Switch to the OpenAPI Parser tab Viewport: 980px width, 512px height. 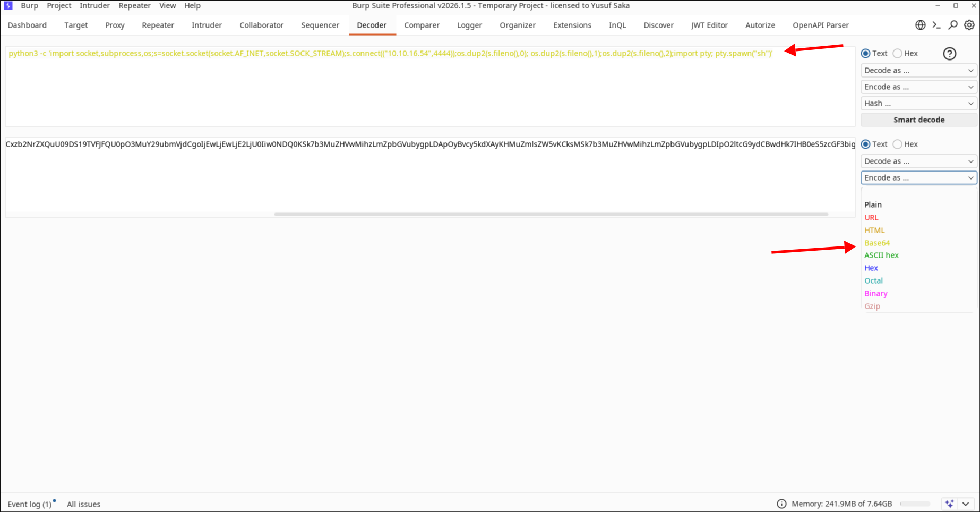(x=821, y=25)
